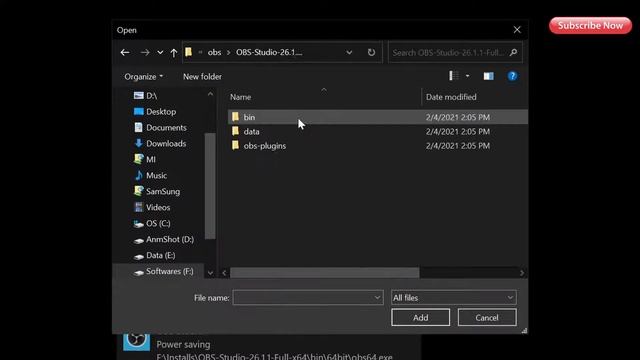Open the Help question mark icon
The width and height of the screenshot is (640, 360).
(512, 76)
